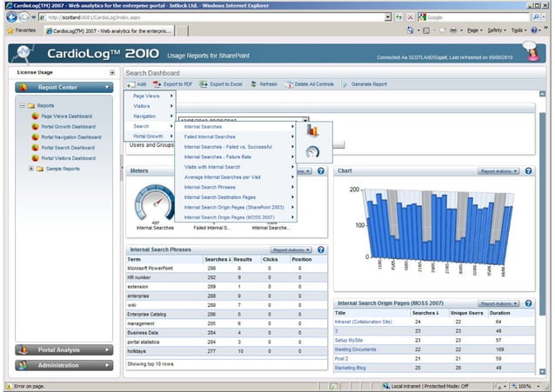Expand the Sample Reports folder
The width and height of the screenshot is (555, 392).
pyautogui.click(x=31, y=169)
